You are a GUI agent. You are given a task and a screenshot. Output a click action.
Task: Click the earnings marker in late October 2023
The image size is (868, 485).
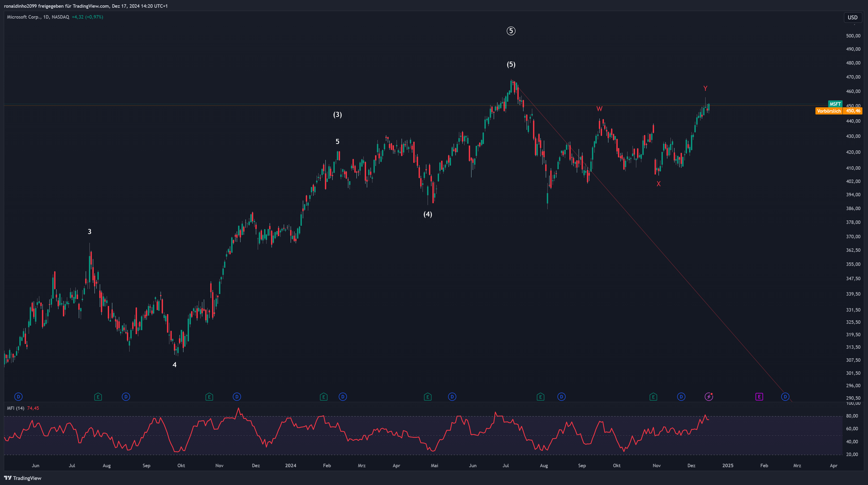coord(209,397)
